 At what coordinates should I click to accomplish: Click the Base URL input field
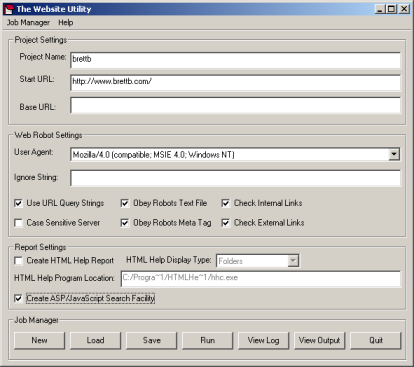coord(235,106)
